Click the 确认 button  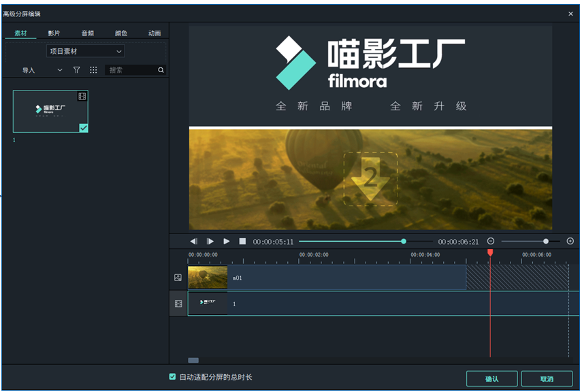click(x=491, y=378)
